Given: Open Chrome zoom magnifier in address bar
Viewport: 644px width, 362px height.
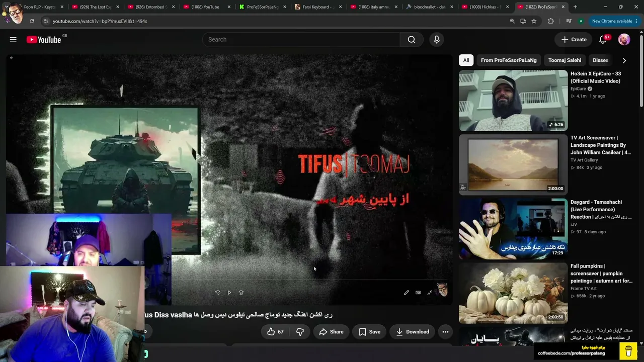Looking at the screenshot, I should click(x=512, y=21).
